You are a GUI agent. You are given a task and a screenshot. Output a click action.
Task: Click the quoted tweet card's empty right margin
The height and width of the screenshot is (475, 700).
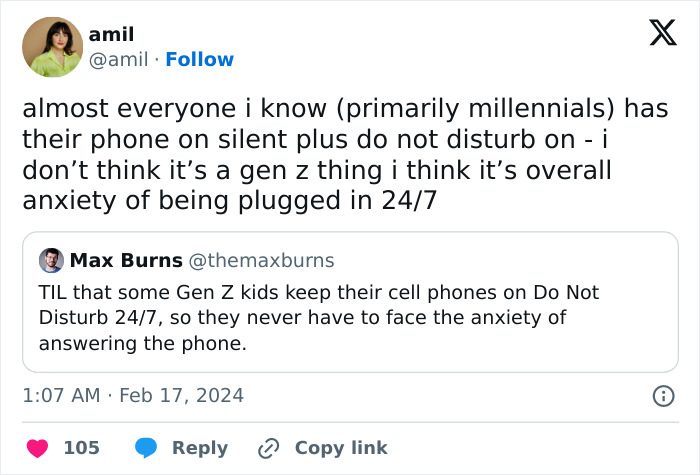650,330
